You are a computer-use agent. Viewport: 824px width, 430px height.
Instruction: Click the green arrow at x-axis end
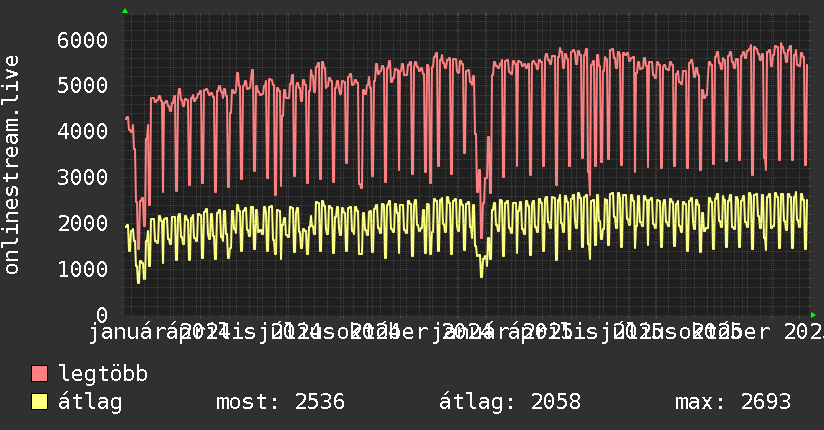coord(813,315)
